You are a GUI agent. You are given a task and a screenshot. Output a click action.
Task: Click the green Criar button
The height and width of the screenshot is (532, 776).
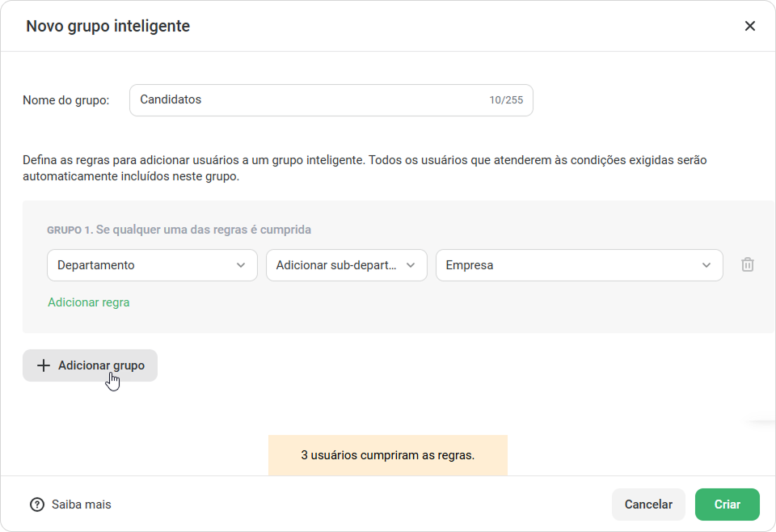click(x=727, y=505)
